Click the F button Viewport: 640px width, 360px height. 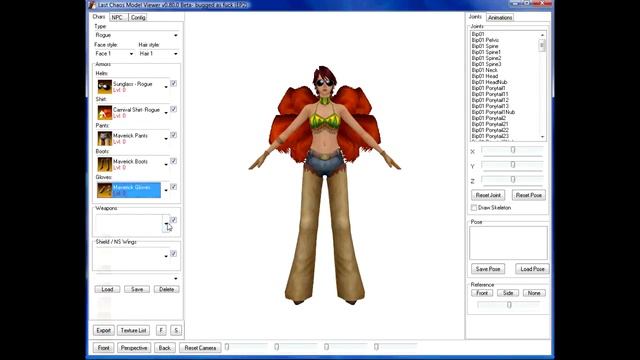coord(161,330)
